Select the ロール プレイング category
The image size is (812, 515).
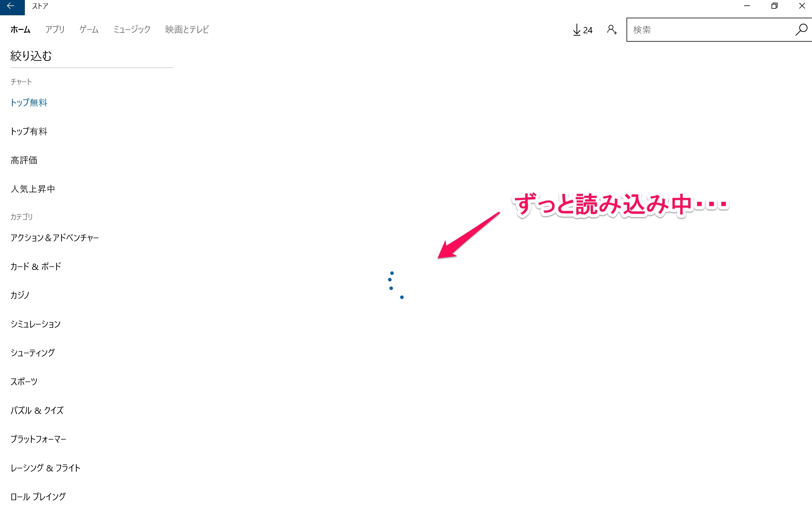[38, 496]
